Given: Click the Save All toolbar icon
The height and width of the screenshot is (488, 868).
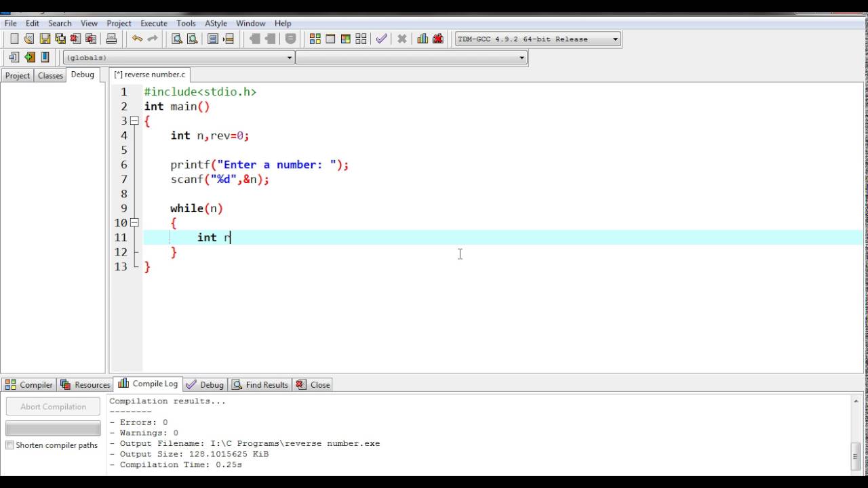Looking at the screenshot, I should [x=60, y=39].
